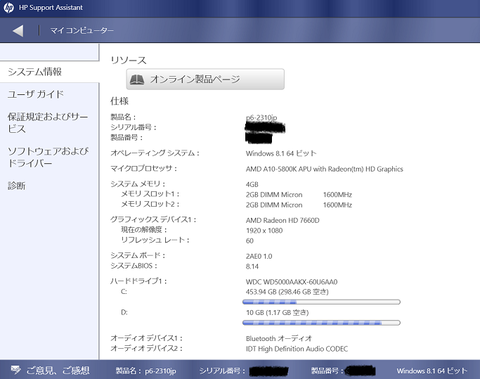Viewport: 480px width, 379px height.
Task: Select 1920 x 1080 resolution value
Action: 264,231
